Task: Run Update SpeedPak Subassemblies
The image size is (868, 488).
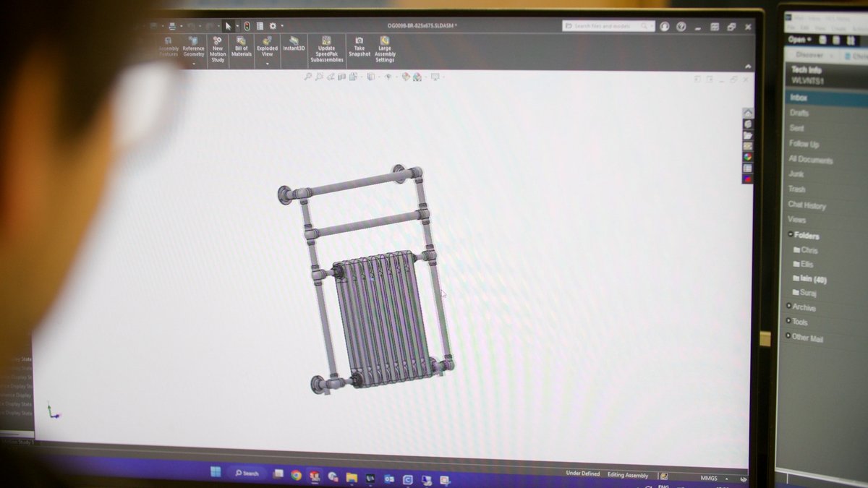Action: point(325,49)
